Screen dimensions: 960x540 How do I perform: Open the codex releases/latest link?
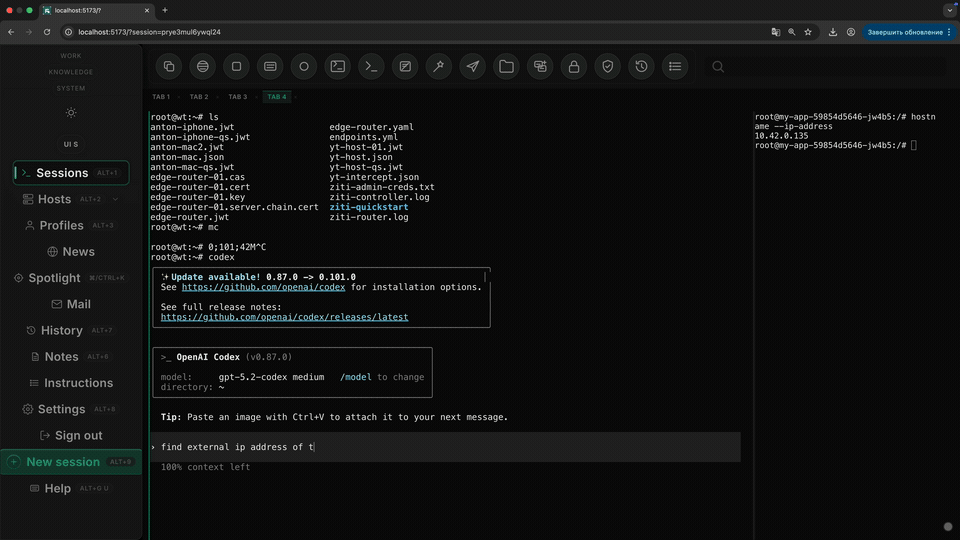coord(284,317)
